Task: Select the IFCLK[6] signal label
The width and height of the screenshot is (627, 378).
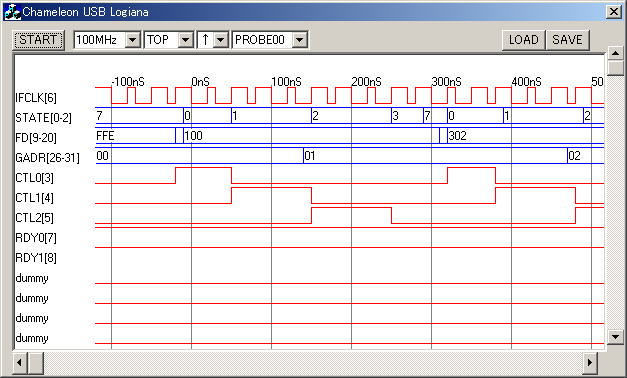Action: [x=36, y=98]
